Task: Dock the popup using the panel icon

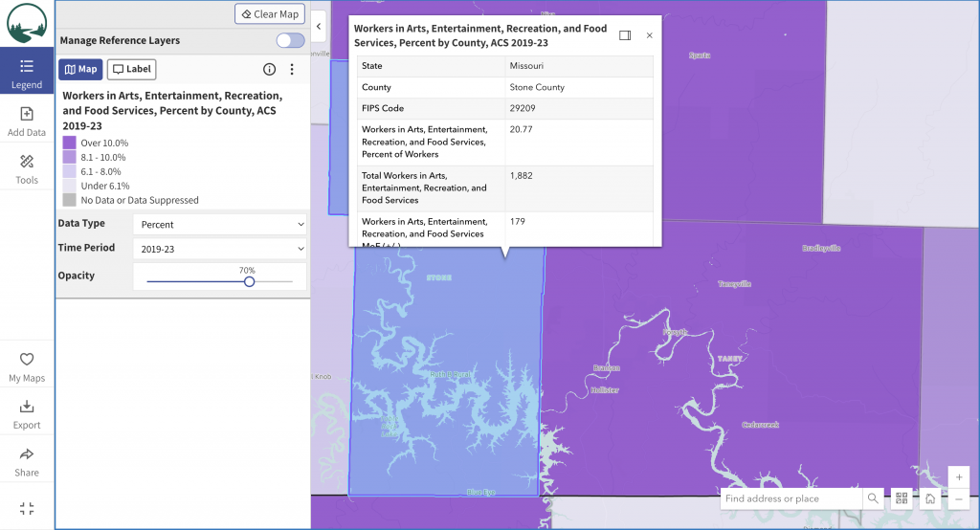Action: pos(625,35)
